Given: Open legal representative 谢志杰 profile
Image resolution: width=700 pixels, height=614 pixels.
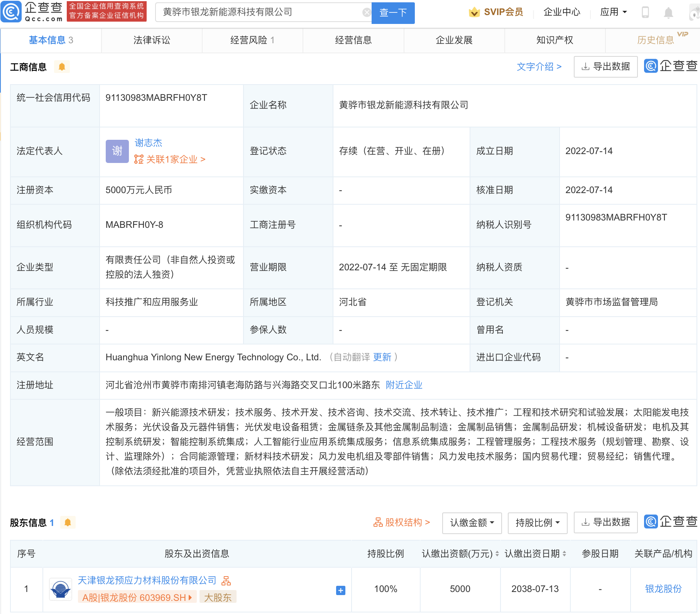Looking at the screenshot, I should click(x=149, y=142).
